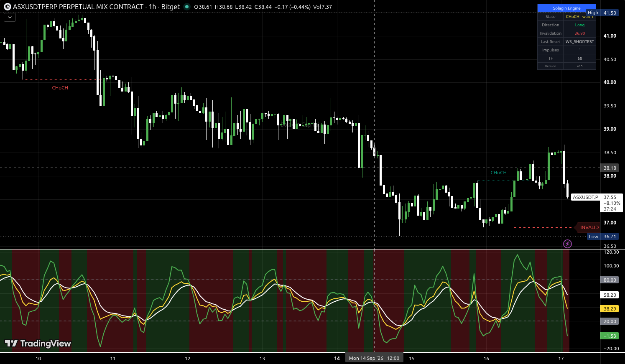Click the purple lightning bolt icon
The image size is (625, 364).
(567, 244)
